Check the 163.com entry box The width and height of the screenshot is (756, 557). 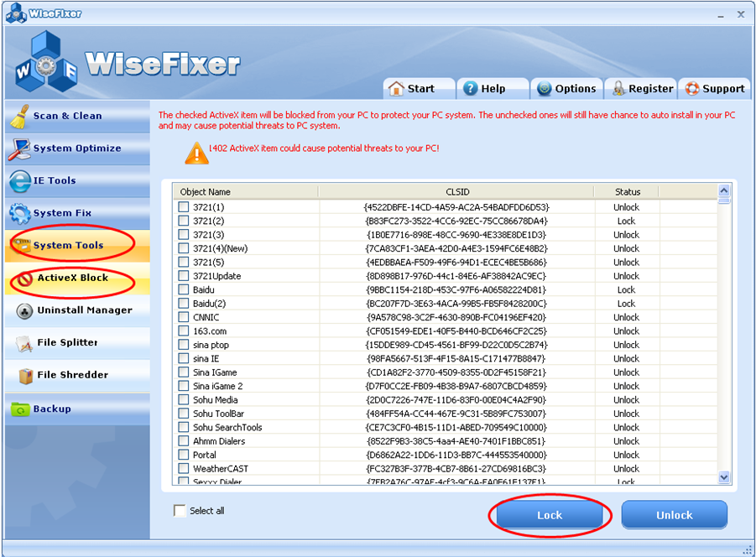coord(183,331)
